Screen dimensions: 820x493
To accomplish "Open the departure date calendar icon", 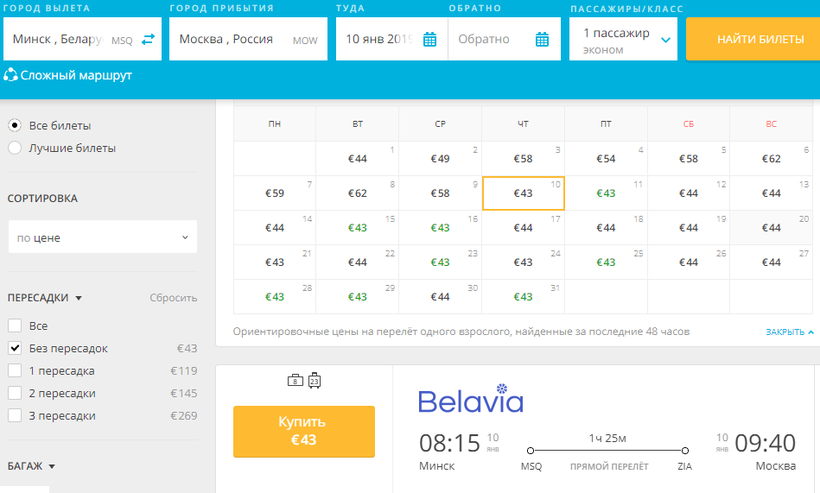I will tap(430, 40).
